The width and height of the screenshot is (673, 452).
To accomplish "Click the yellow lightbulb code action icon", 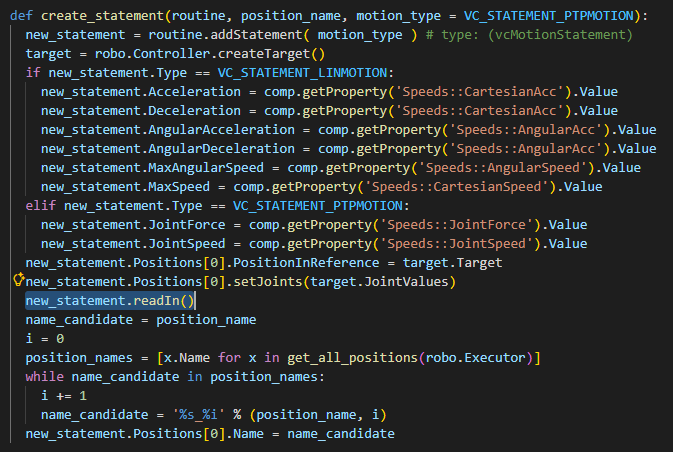I will click(18, 280).
